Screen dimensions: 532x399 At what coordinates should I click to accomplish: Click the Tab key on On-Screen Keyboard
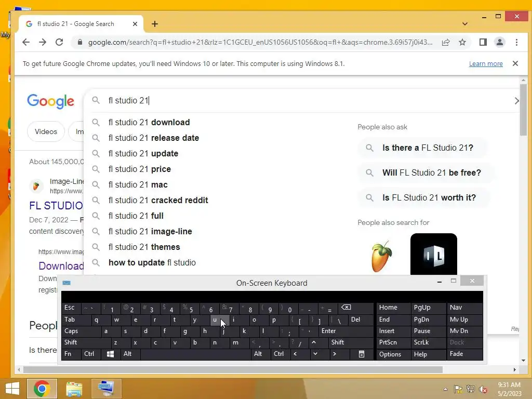pyautogui.click(x=77, y=320)
